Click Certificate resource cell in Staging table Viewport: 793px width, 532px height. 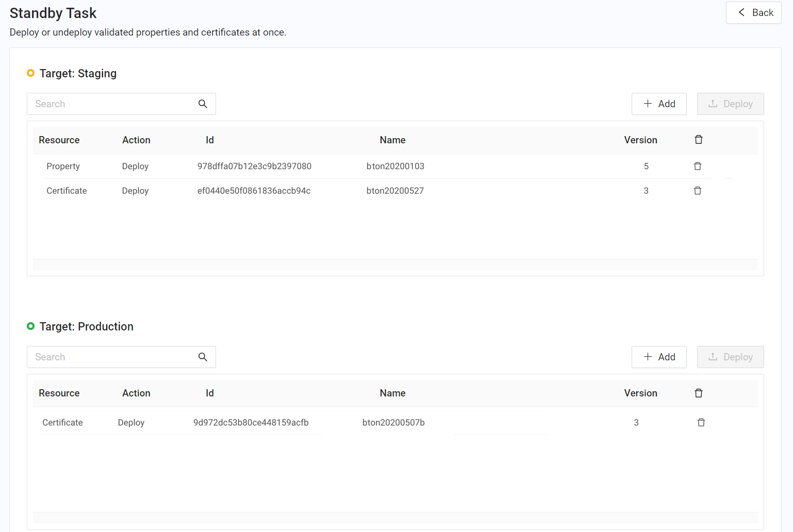coord(67,191)
